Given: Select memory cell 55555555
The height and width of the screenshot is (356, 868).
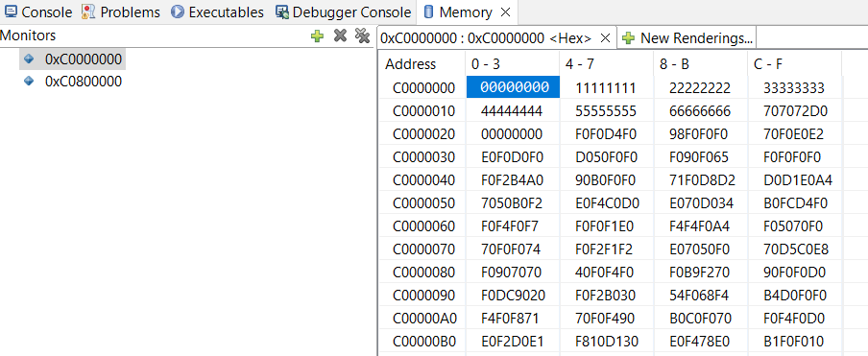Looking at the screenshot, I should 606,111.
